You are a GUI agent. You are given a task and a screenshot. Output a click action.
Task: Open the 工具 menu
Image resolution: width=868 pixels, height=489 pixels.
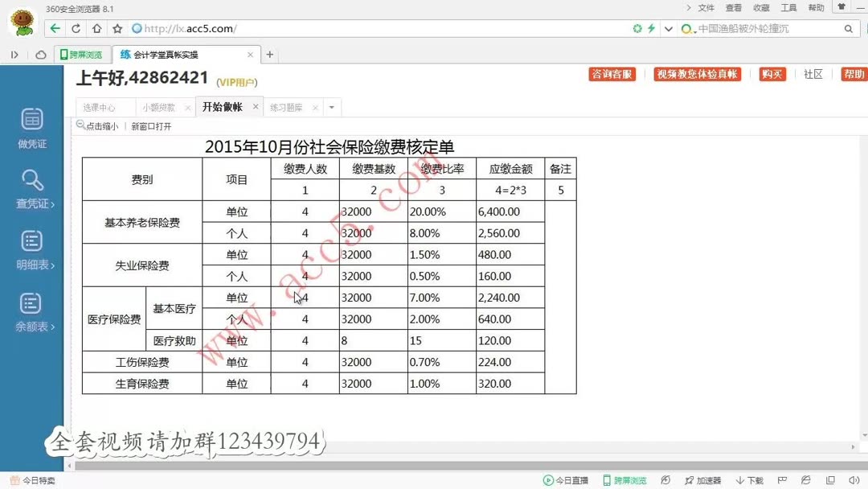coord(788,7)
